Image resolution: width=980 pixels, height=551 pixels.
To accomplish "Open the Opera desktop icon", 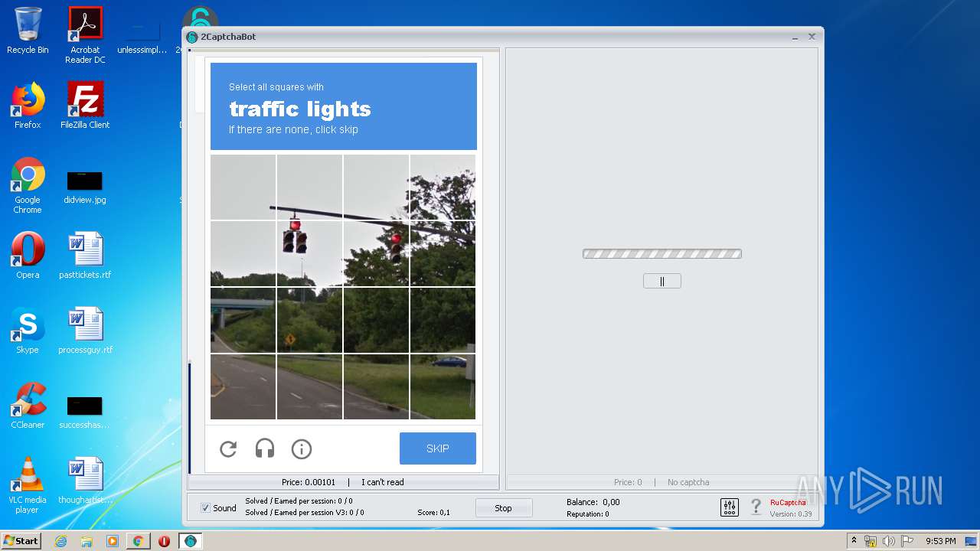I will click(28, 256).
